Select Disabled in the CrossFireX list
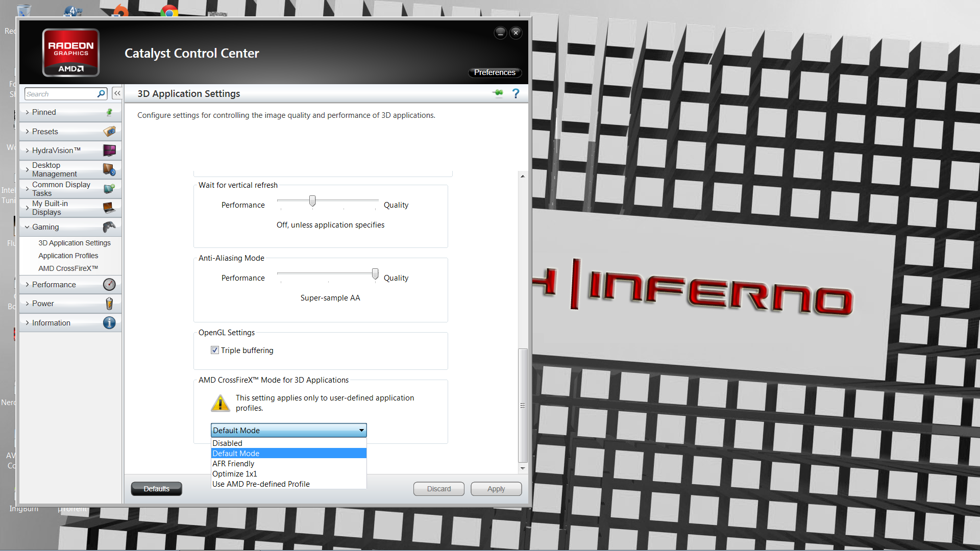980x551 pixels. click(x=288, y=443)
